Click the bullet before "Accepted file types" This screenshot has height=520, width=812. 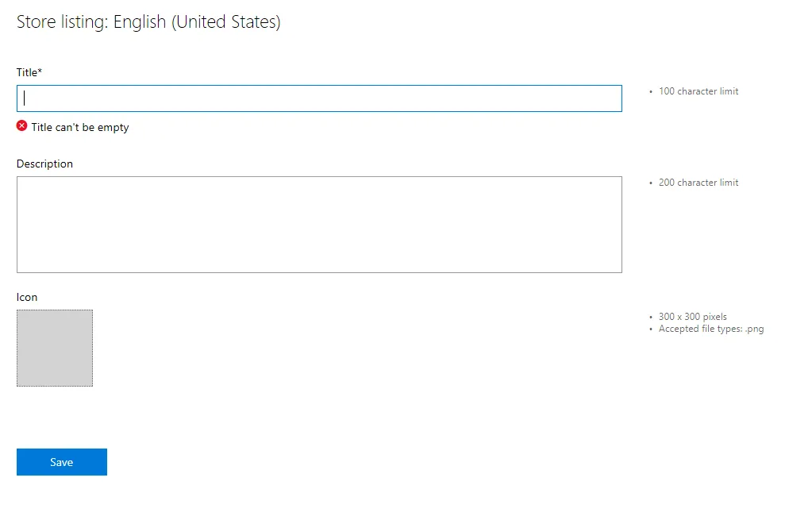click(651, 329)
